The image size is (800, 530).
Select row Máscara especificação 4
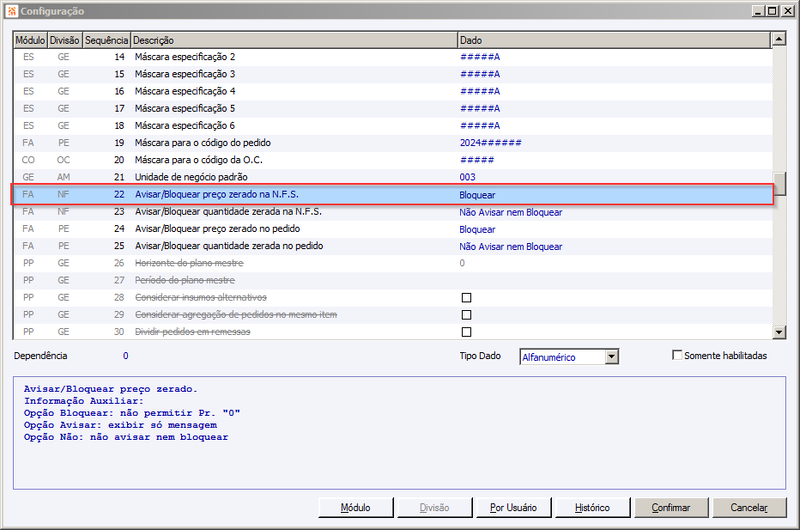392,91
